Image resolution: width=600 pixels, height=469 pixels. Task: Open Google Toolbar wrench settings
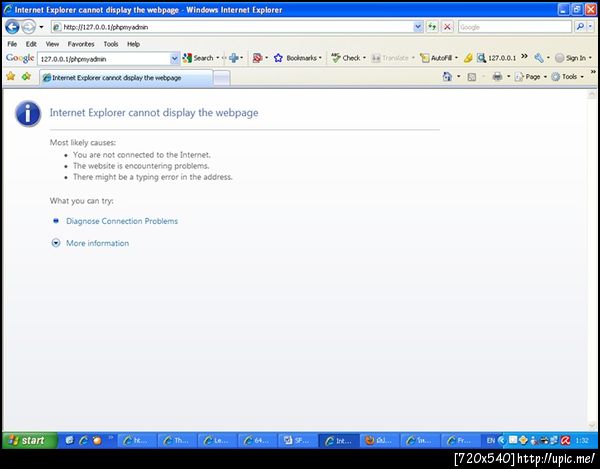tap(539, 58)
